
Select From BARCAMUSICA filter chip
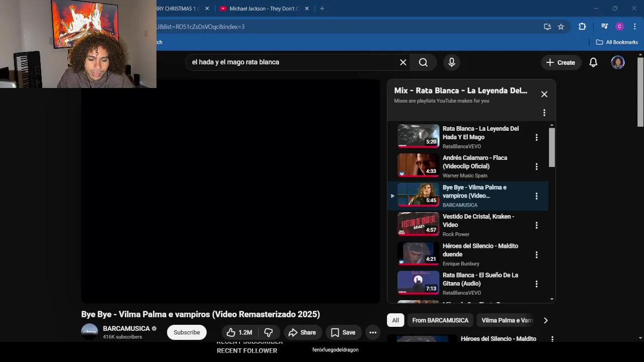click(x=440, y=320)
